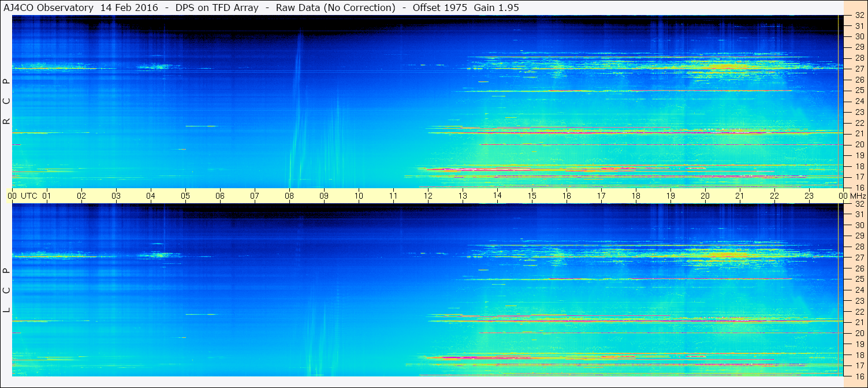This screenshot has width=868, height=388.
Task: Click the 18 MHz label of RCP panel
Action: (x=859, y=166)
